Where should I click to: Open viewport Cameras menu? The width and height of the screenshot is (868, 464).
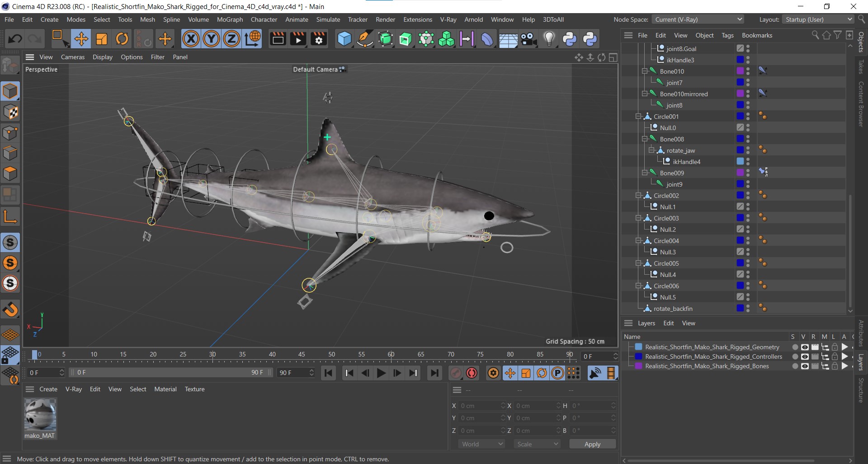click(73, 57)
